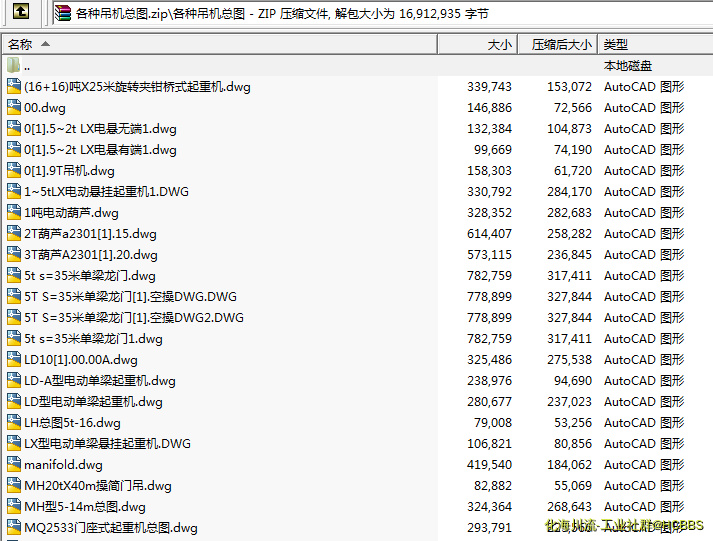Select file name 5T S=35米单梁龙门[1].空操DWG2.DWG

134,318
